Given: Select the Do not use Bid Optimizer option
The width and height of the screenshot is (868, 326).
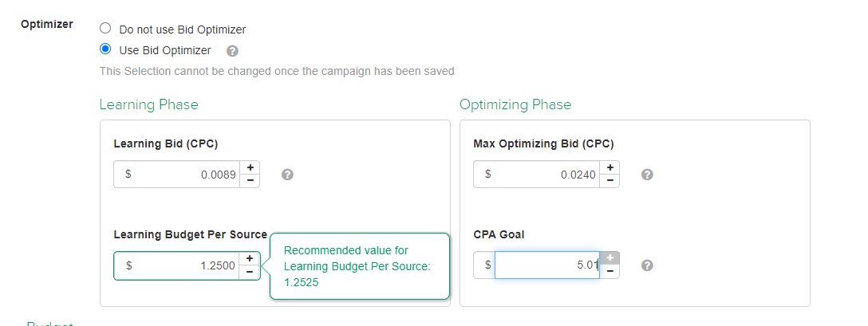Looking at the screenshot, I should pyautogui.click(x=105, y=28).
